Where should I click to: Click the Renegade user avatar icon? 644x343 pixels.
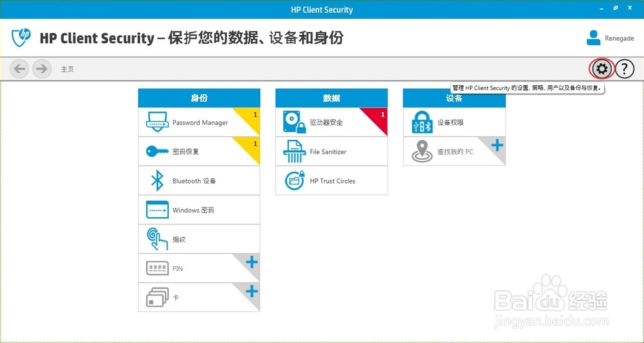pyautogui.click(x=594, y=38)
